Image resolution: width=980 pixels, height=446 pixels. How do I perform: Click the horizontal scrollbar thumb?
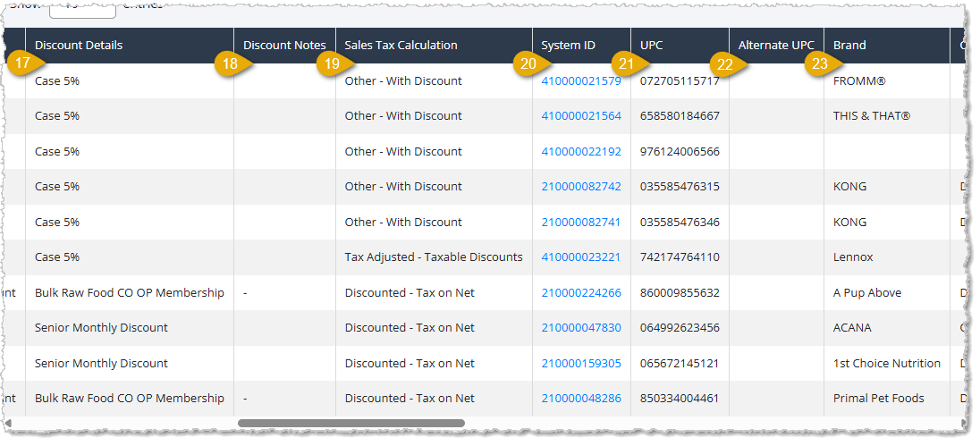351,423
